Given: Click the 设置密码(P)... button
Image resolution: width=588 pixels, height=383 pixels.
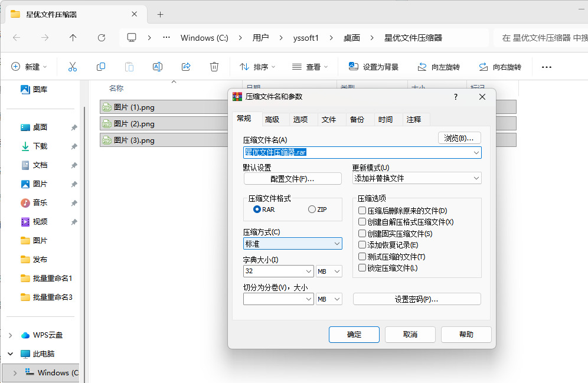Looking at the screenshot, I should tap(417, 299).
